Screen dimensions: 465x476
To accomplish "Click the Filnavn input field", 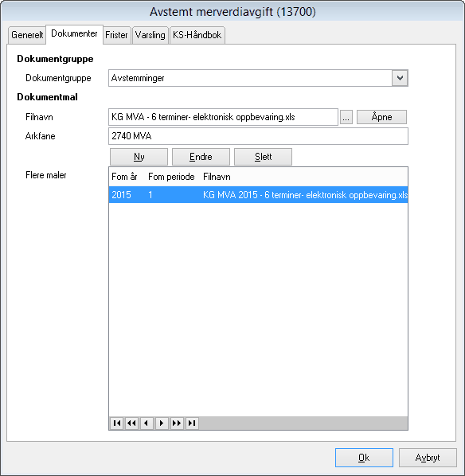I will [223, 117].
